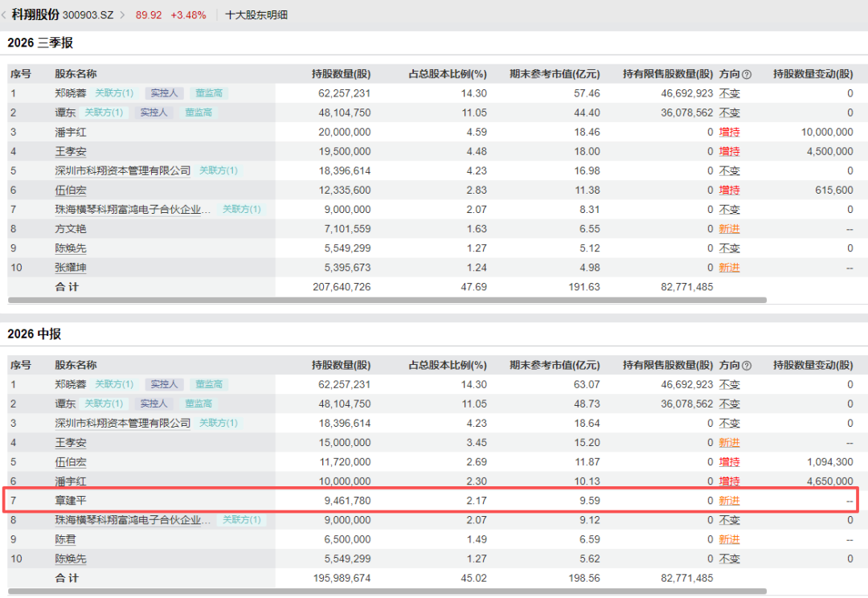Click 章建平's 新进 direction in 中报 table
Screen dimensions: 868x598
(x=729, y=501)
